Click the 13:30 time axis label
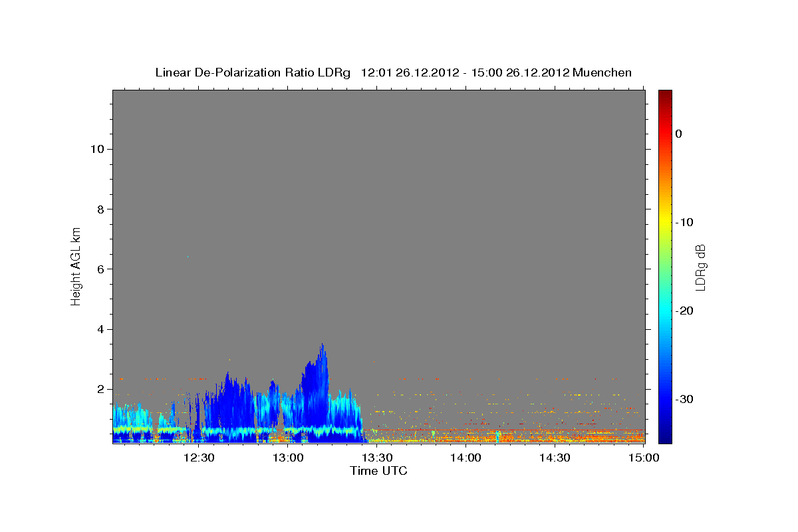The image size is (798, 532). coord(377,458)
